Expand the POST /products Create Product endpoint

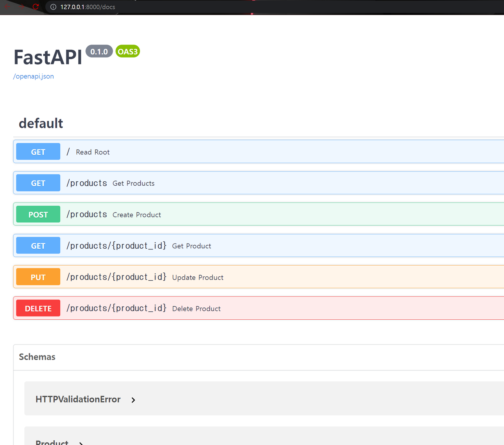tap(259, 214)
